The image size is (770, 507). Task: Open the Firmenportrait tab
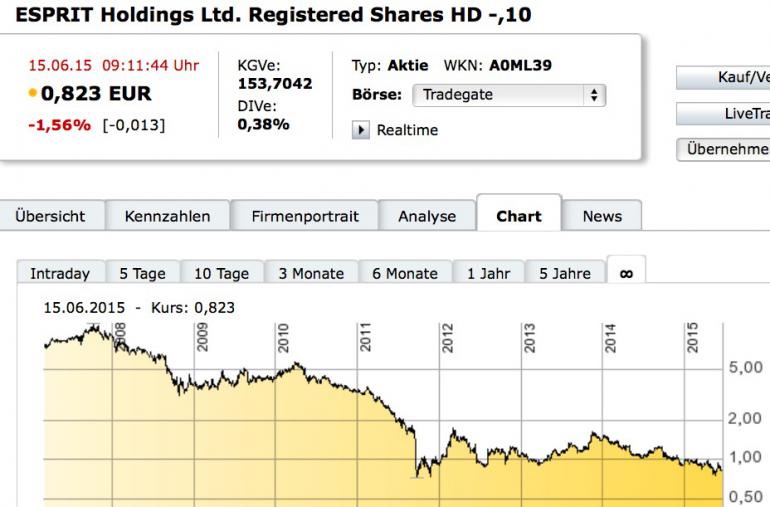(x=305, y=216)
